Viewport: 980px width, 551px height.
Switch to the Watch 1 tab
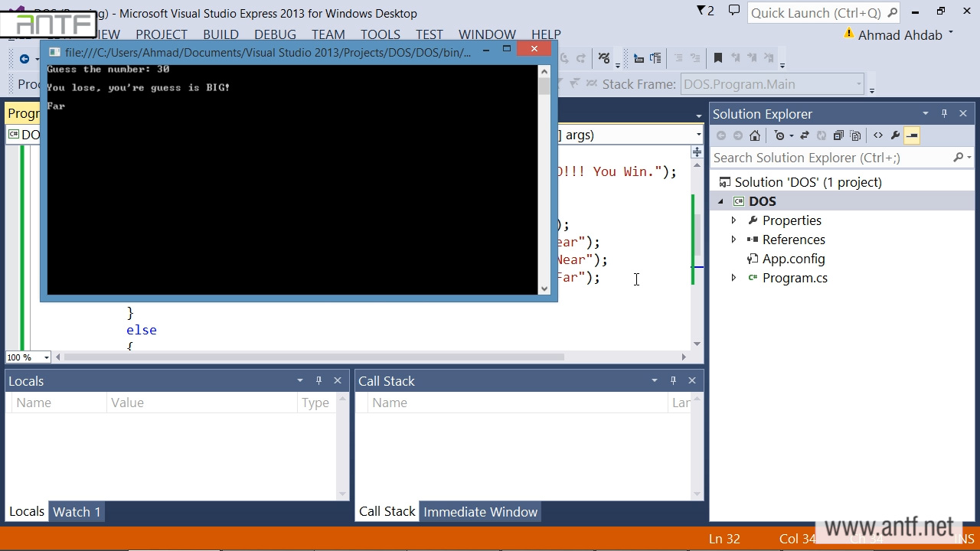click(x=76, y=512)
